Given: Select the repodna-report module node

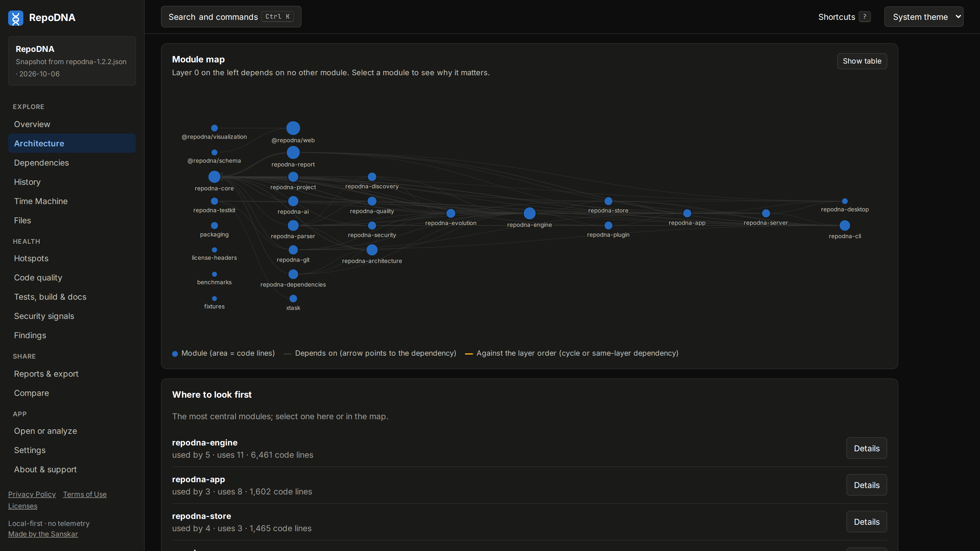Looking at the screenshot, I should coord(293,152).
